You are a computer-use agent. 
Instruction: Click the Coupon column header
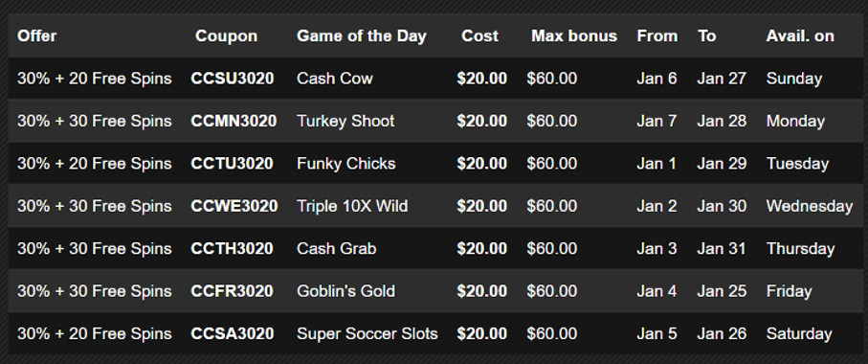point(226,36)
